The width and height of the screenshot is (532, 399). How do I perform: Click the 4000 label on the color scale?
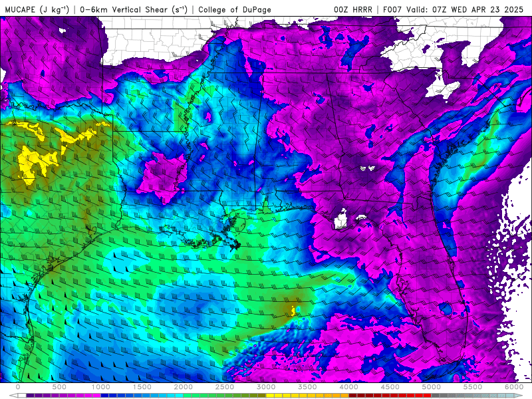click(348, 387)
